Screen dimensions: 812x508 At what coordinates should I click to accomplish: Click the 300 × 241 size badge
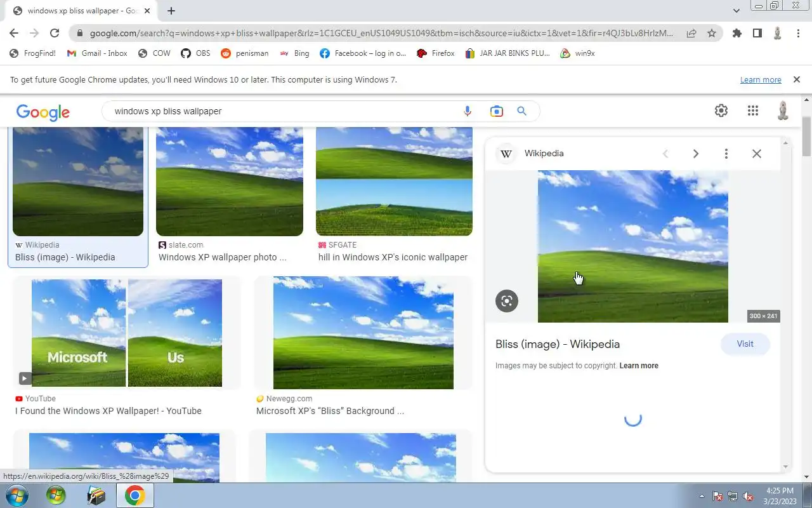coord(763,316)
